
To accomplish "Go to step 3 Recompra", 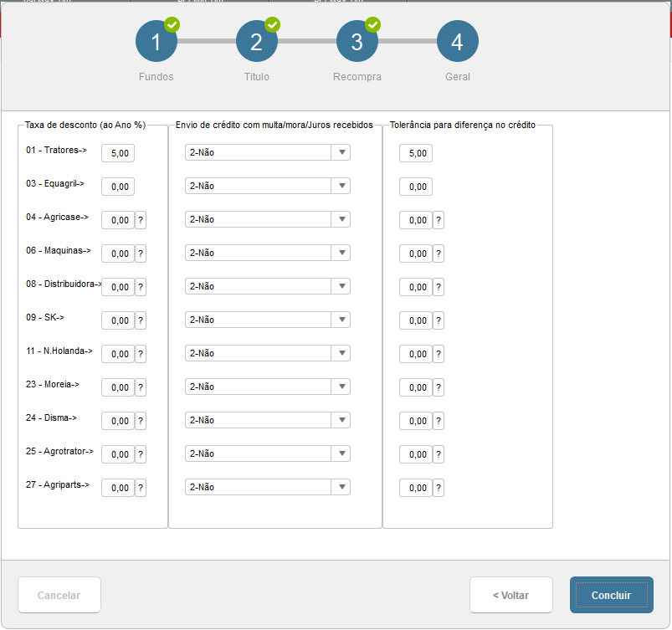I will (357, 41).
